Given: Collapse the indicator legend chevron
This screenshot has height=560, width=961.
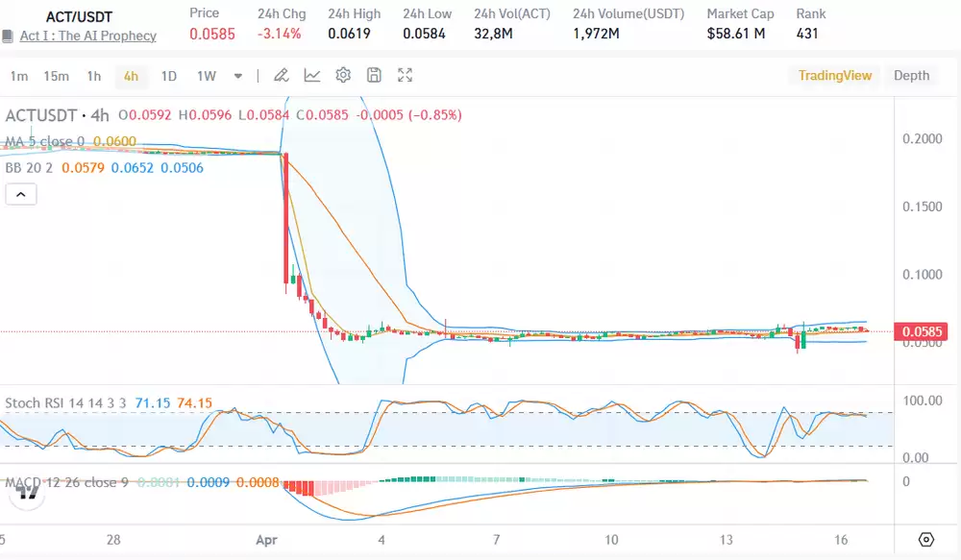Looking at the screenshot, I should pos(21,195).
